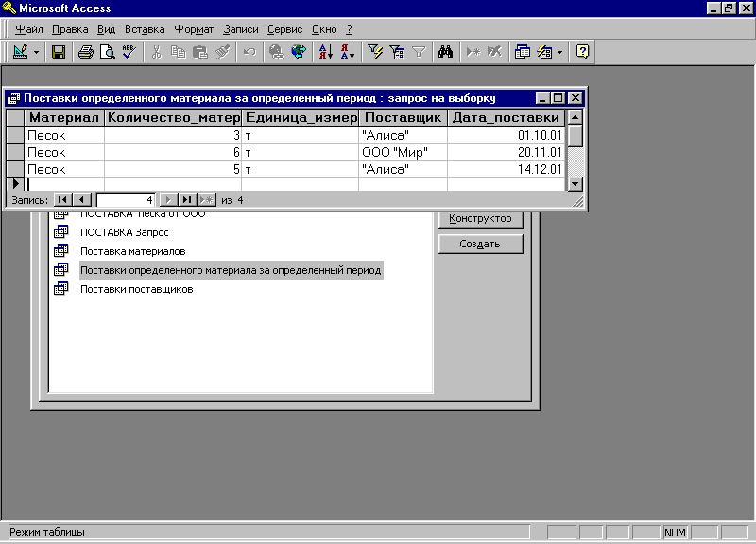The height and width of the screenshot is (544, 756).
Task: Select the Количество_матер column header
Action: (x=173, y=117)
